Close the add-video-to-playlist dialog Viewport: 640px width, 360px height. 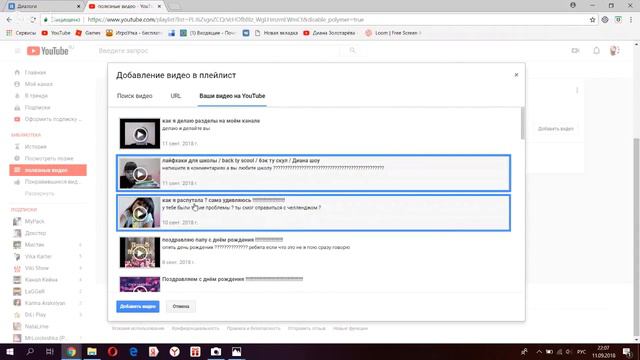(516, 75)
